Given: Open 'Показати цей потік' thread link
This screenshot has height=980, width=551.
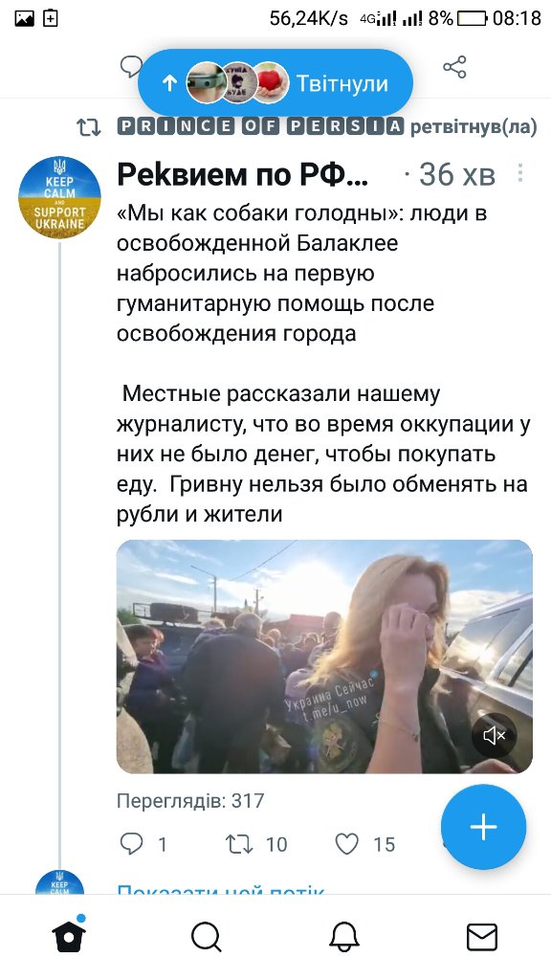Looking at the screenshot, I should pos(221,890).
